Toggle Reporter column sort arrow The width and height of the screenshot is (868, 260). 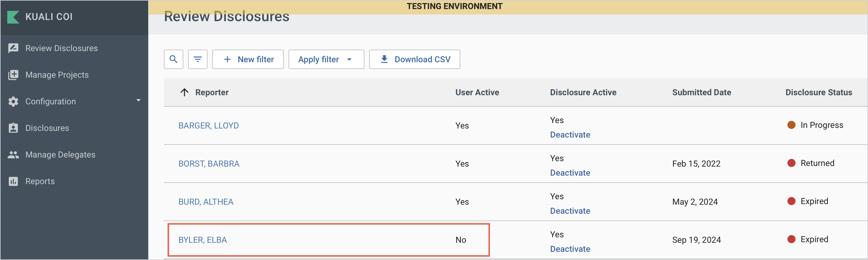coord(184,92)
